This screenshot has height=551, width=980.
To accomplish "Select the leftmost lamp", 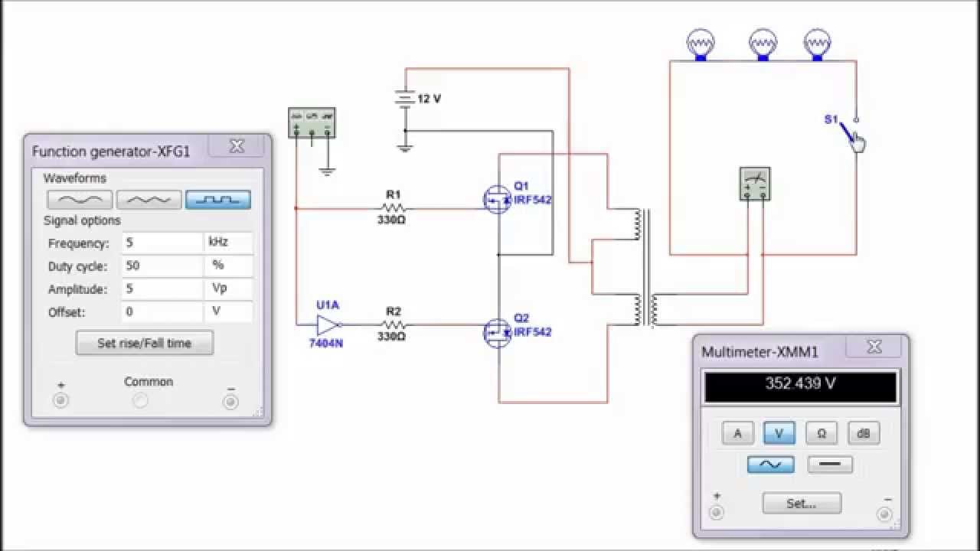I will pyautogui.click(x=699, y=44).
